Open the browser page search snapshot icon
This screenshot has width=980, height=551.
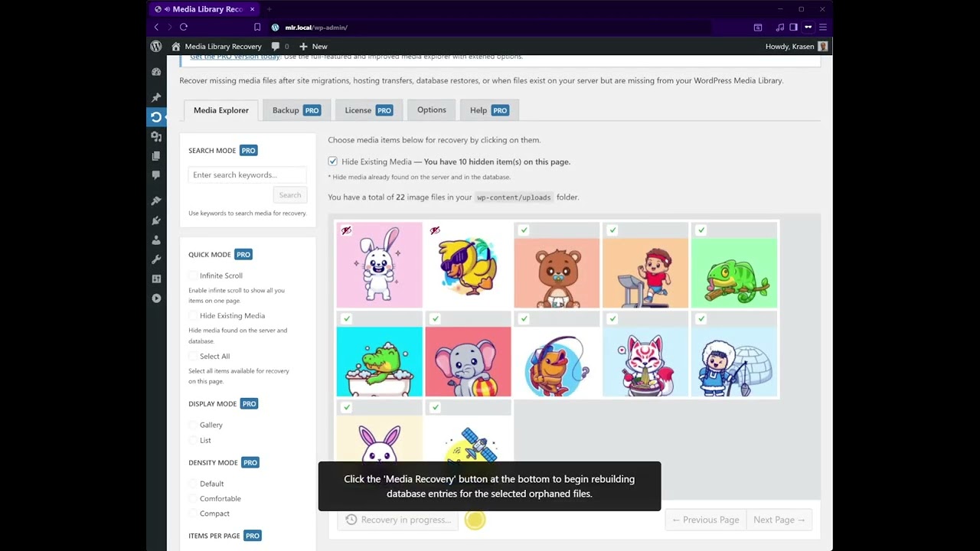click(758, 27)
